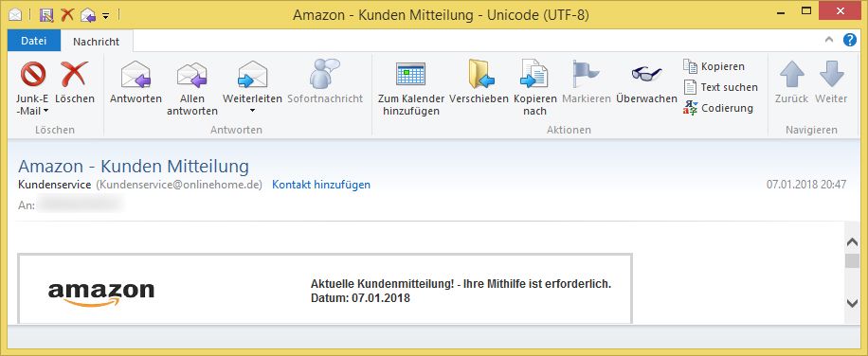This screenshot has height=356, width=868.
Task: Copy message with Kopieren nach
Action: [x=534, y=88]
